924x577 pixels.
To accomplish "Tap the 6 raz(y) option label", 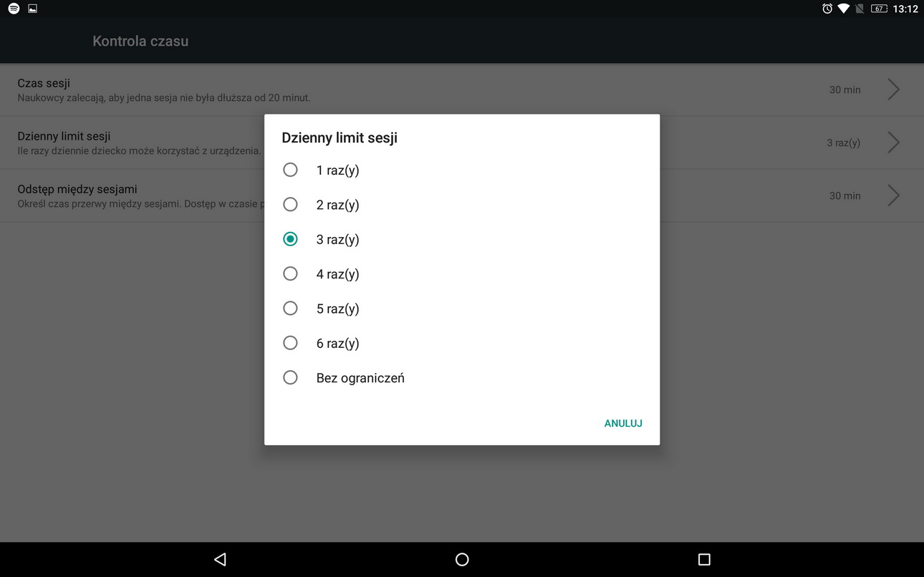I will pyautogui.click(x=337, y=344).
